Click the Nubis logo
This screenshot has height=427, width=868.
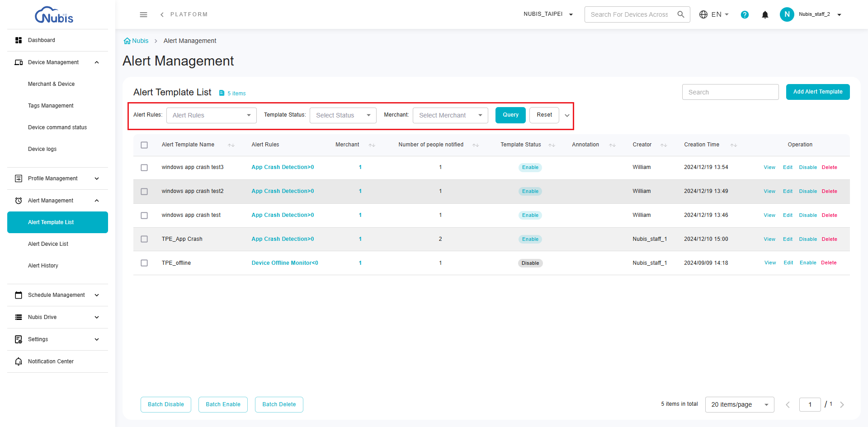(x=54, y=14)
